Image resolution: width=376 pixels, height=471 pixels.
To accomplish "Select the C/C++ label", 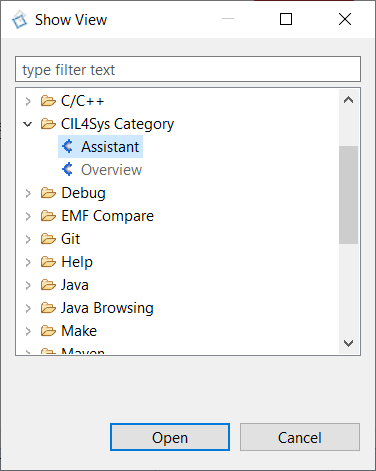I will (82, 101).
